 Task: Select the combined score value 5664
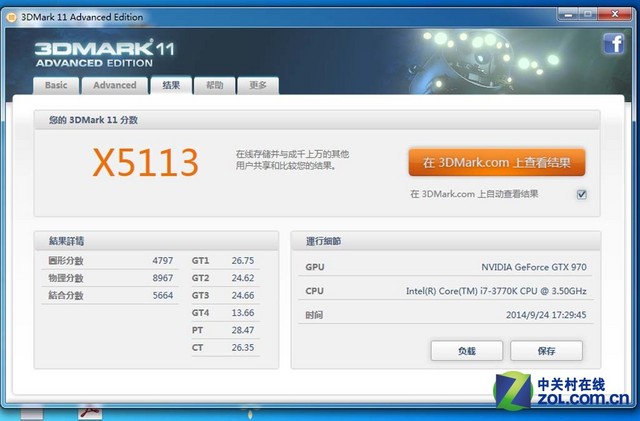point(163,295)
